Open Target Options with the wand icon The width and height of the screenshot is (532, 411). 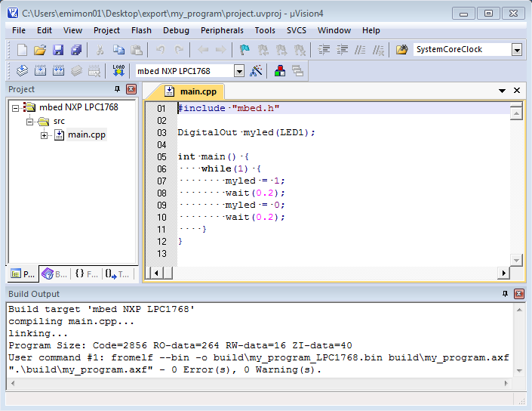[257, 70]
